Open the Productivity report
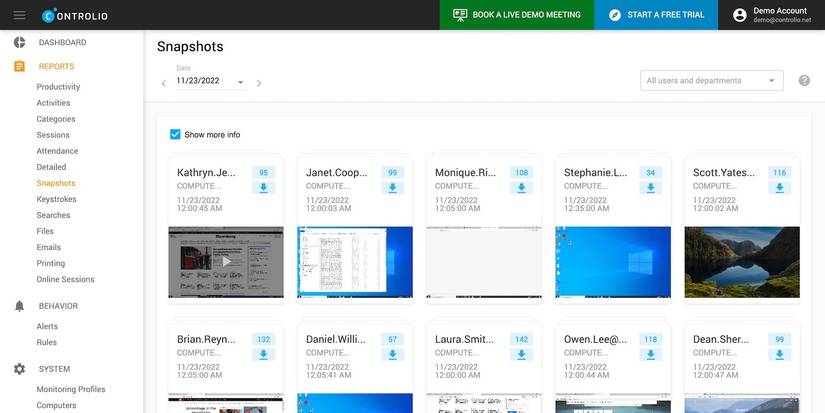 [x=58, y=87]
